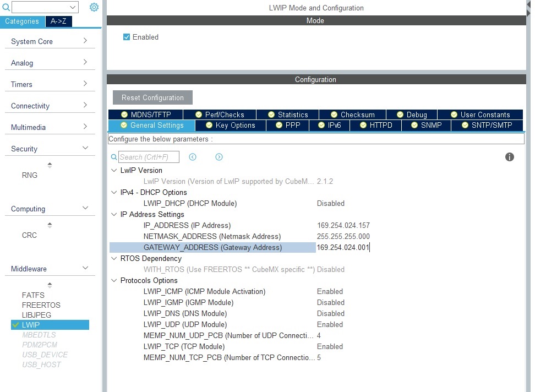
Task: Click the gateway address field 169.254.024.001
Action: pos(343,247)
